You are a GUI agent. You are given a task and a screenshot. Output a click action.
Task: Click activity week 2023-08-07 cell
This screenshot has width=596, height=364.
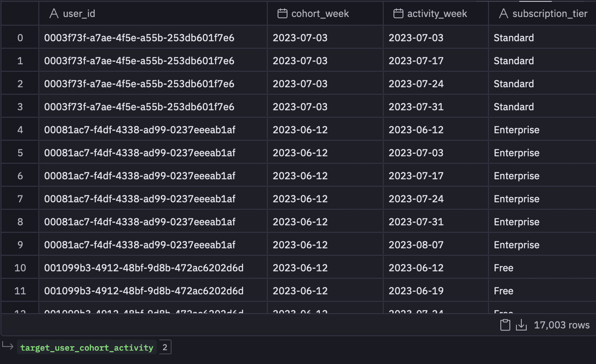(x=436, y=245)
